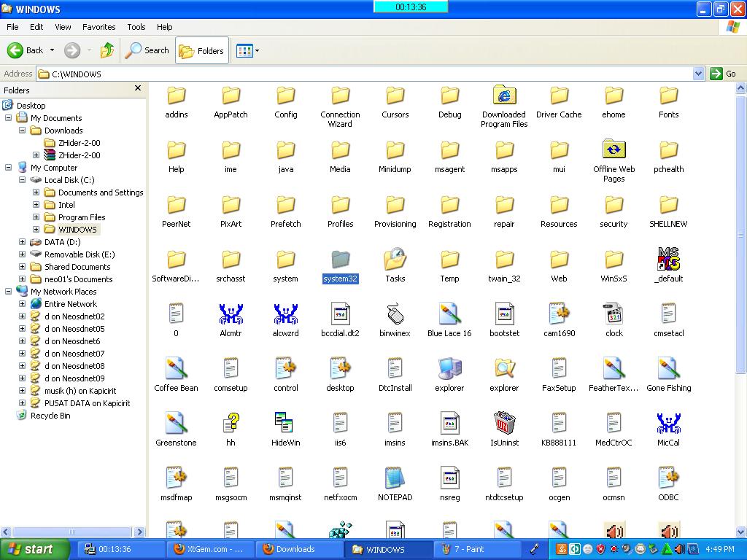Select Recycle Bin in folder tree
This screenshot has width=747, height=560.
50,416
